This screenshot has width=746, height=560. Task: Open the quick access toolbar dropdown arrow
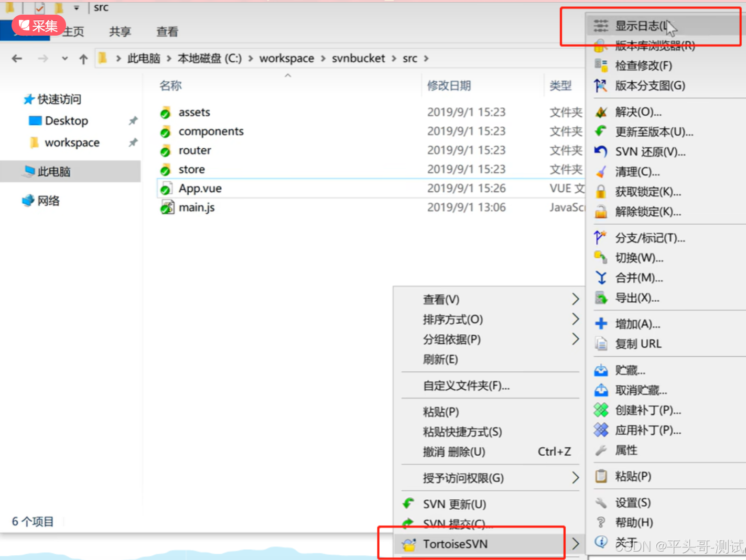pos(77,7)
